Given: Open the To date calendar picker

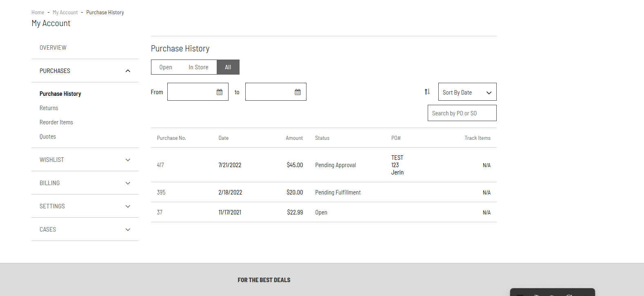Looking at the screenshot, I should [298, 92].
